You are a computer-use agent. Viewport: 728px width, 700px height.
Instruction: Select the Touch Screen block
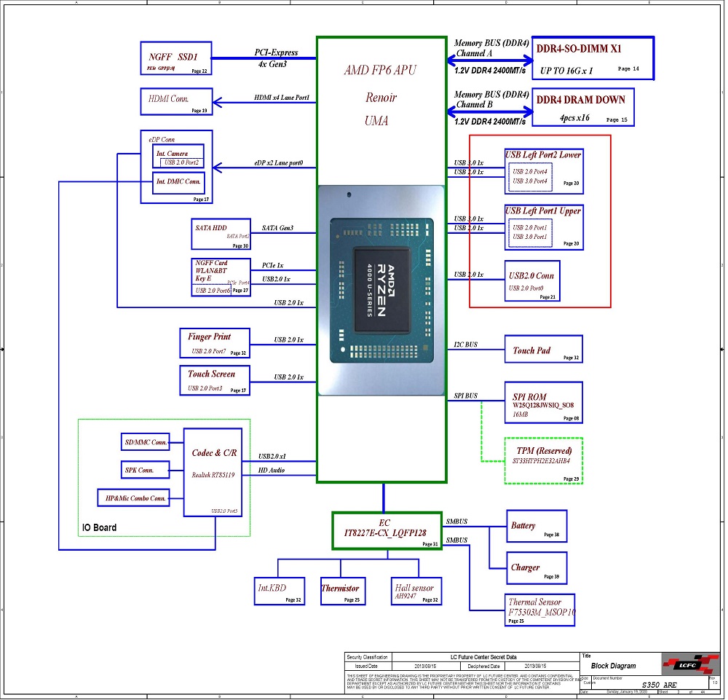(215, 380)
